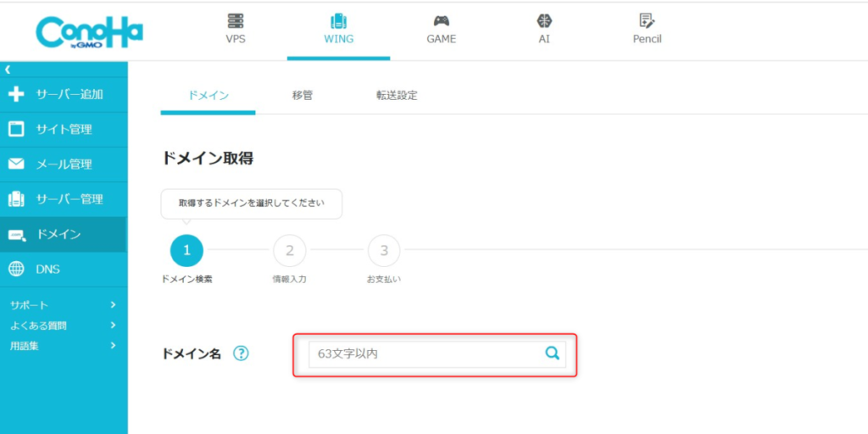The width and height of the screenshot is (868, 434).
Task: Open the VPS tab label
Action: pos(236,39)
